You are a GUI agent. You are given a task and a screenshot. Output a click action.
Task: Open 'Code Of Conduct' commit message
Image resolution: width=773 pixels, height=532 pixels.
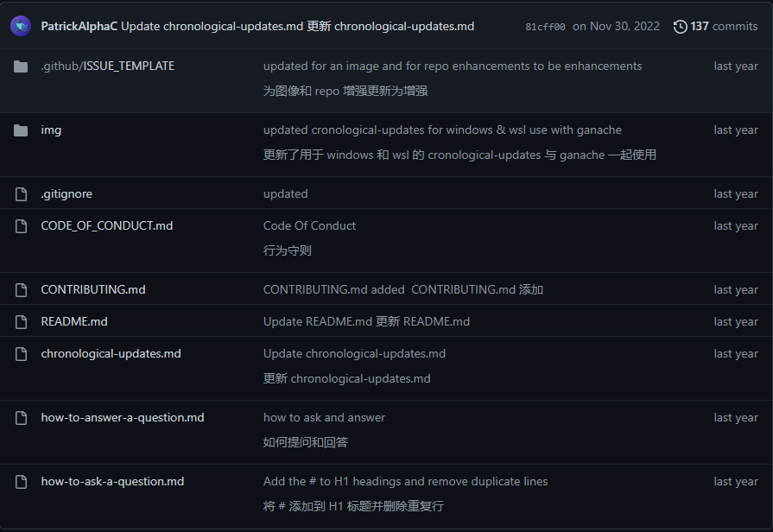pos(309,226)
